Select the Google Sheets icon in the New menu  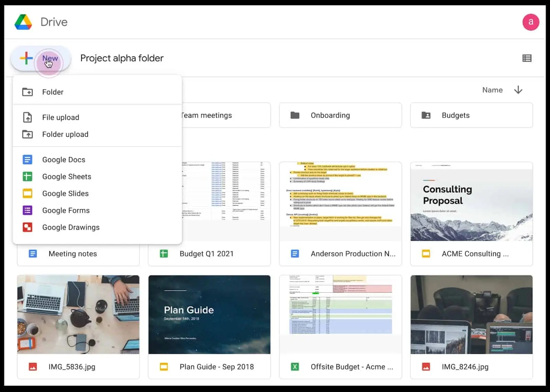tap(28, 176)
